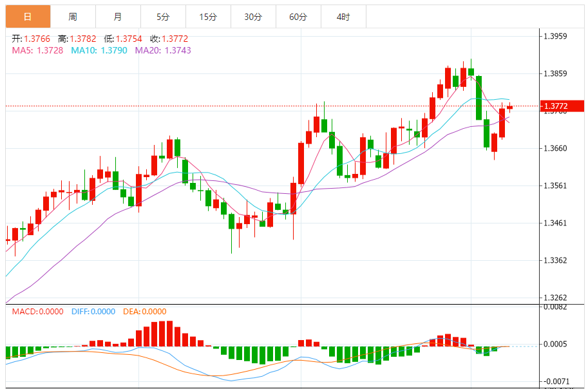Image resolution: width=588 pixels, height=389 pixels.
Task: Click the 1.3561 price axis label
Action: click(555, 185)
